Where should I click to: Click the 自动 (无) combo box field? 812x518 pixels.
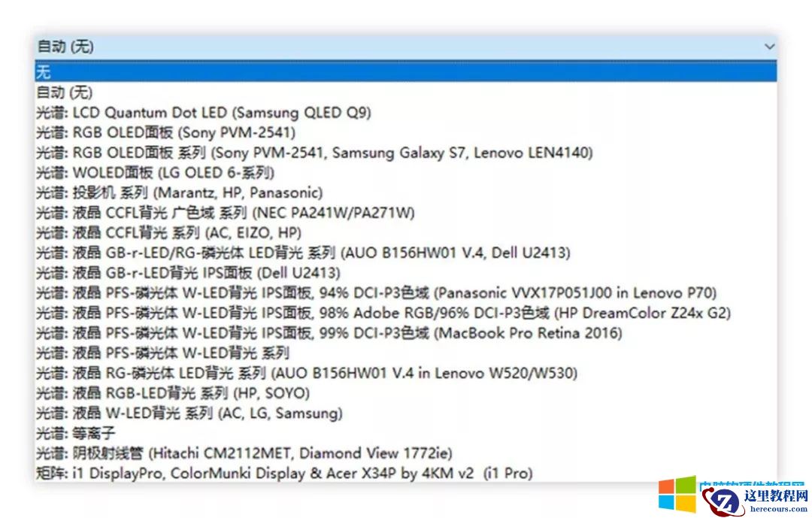[406, 47]
